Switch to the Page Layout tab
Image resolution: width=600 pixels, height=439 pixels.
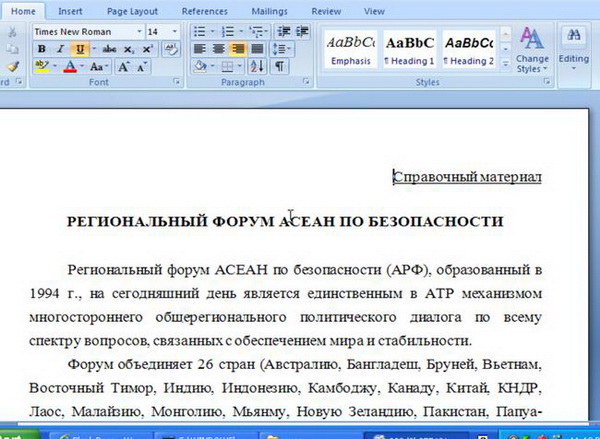click(130, 11)
